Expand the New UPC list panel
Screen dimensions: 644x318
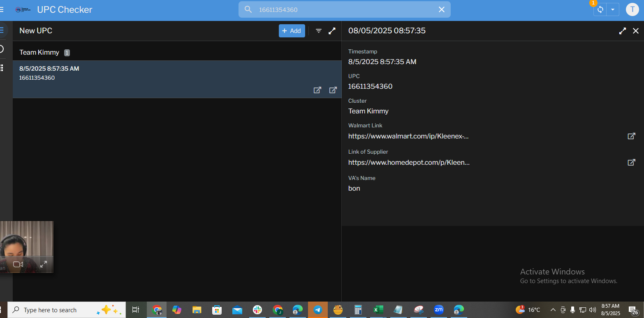coord(332,31)
